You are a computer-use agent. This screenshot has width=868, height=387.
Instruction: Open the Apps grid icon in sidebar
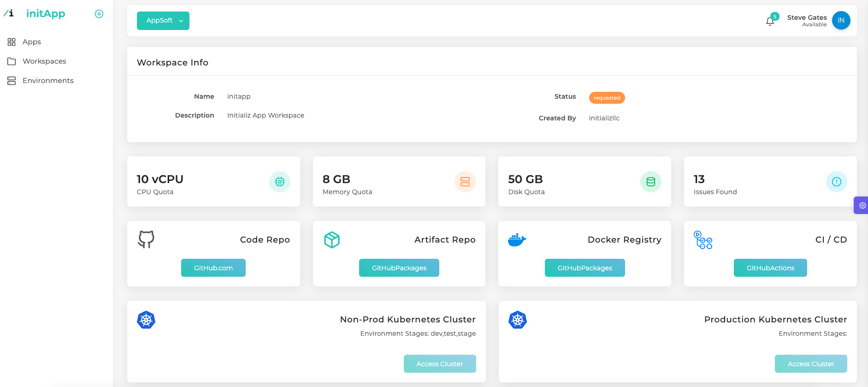12,42
